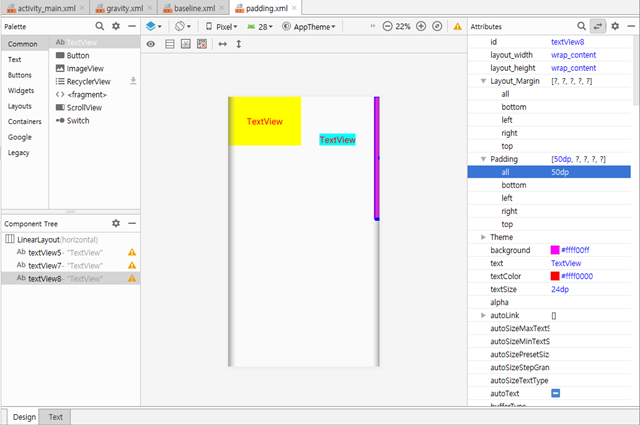Viewport: 640px width, 426px height.
Task: Search the Palette with magnifier icon
Action: 100,26
